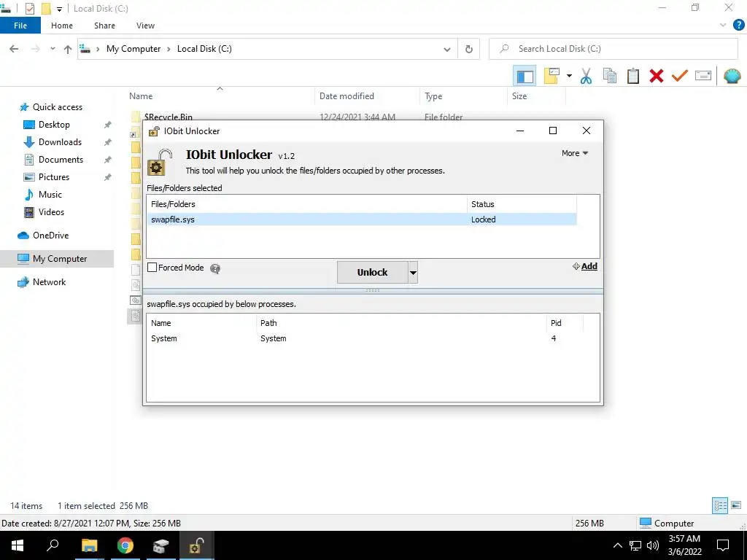747x560 pixels.
Task: Click in the Search Local Disk (C:) field
Action: pyautogui.click(x=614, y=49)
